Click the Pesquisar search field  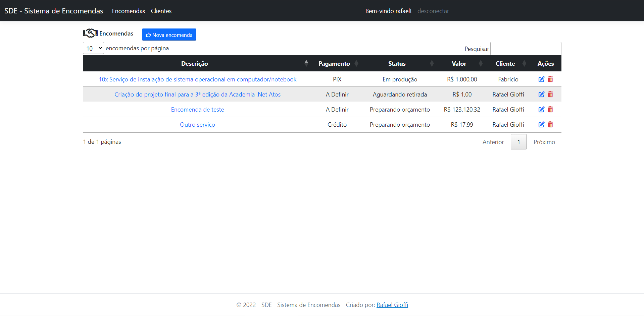(526, 48)
